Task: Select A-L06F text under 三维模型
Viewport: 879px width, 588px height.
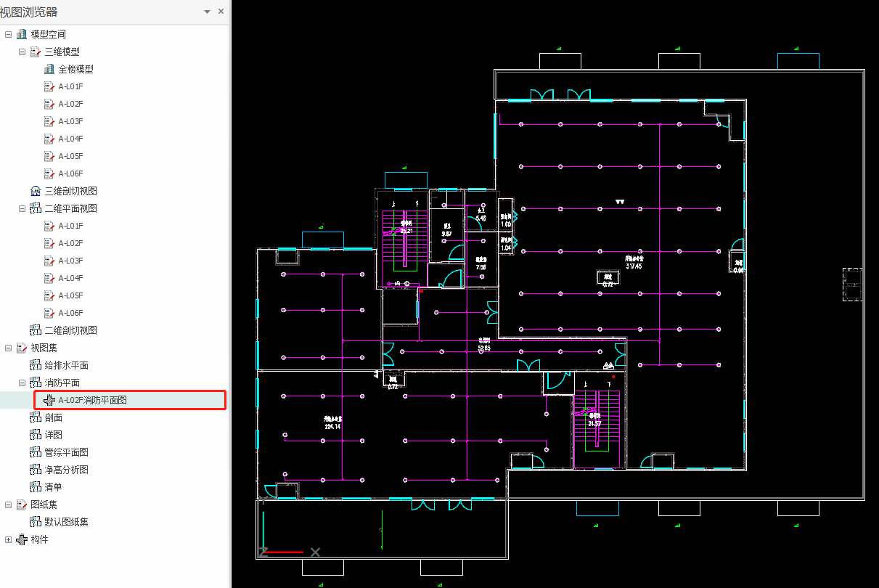Action: click(71, 173)
